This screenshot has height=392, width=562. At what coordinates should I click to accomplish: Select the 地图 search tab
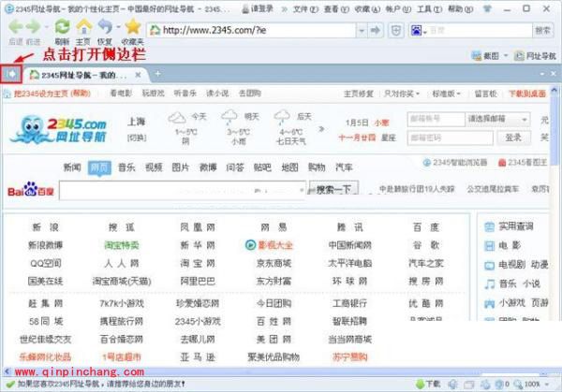tap(289, 167)
